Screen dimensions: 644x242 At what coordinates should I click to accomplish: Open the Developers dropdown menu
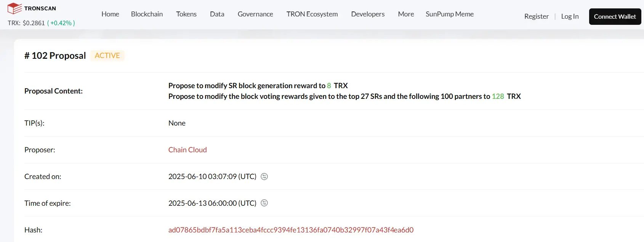[x=367, y=14]
